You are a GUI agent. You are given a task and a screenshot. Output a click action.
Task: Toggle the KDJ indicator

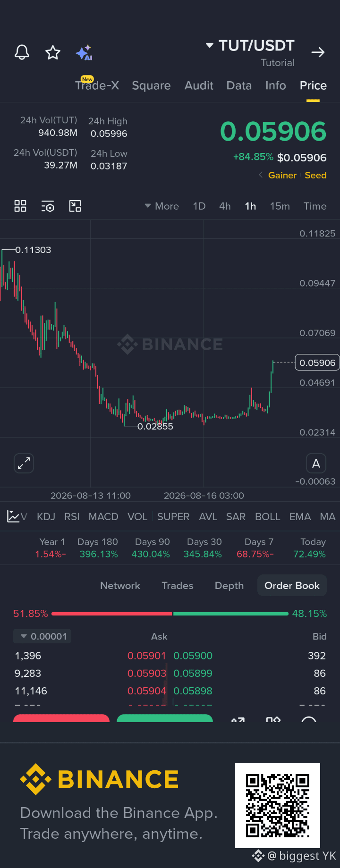click(46, 517)
